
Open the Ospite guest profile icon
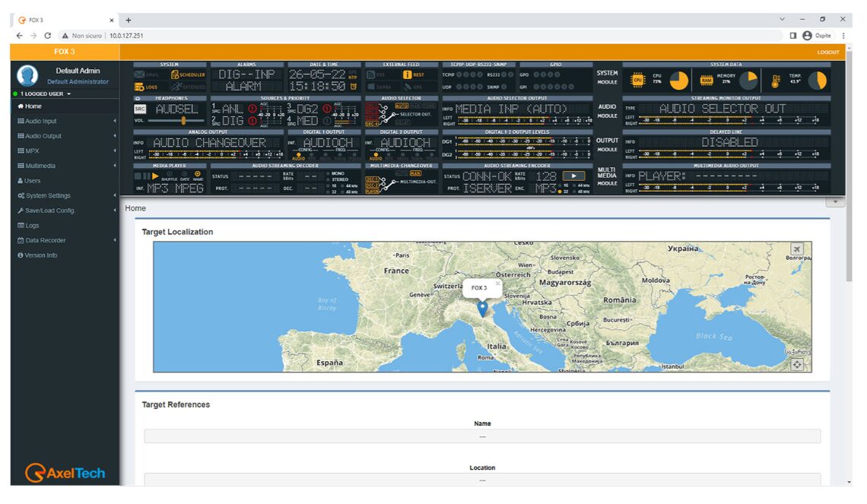pyautogui.click(x=807, y=36)
